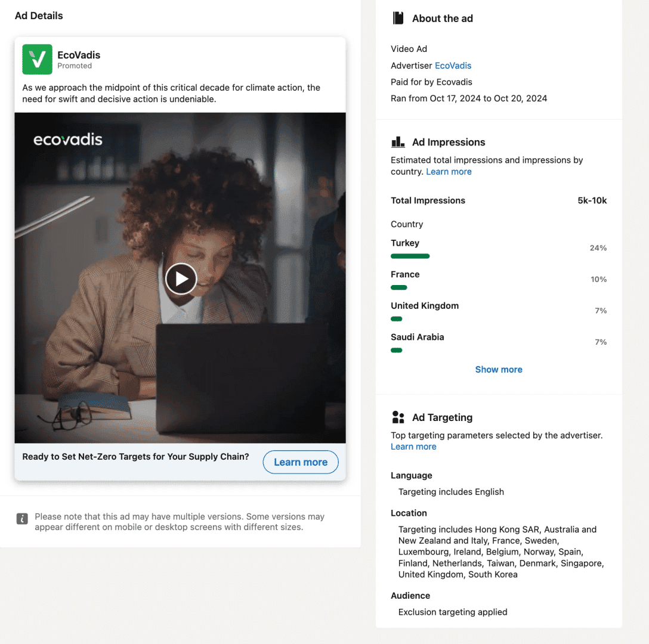The height and width of the screenshot is (644, 649).
Task: Click the France 10% percentage value
Action: click(598, 280)
